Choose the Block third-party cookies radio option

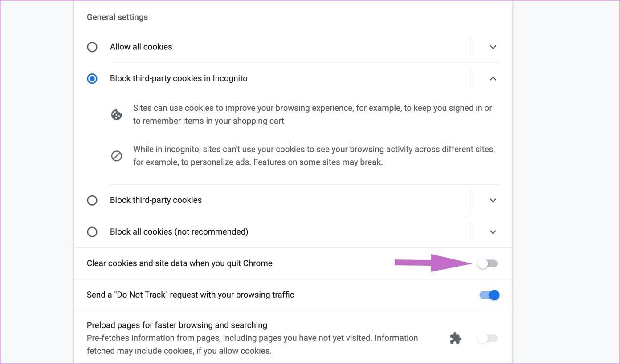coord(92,200)
